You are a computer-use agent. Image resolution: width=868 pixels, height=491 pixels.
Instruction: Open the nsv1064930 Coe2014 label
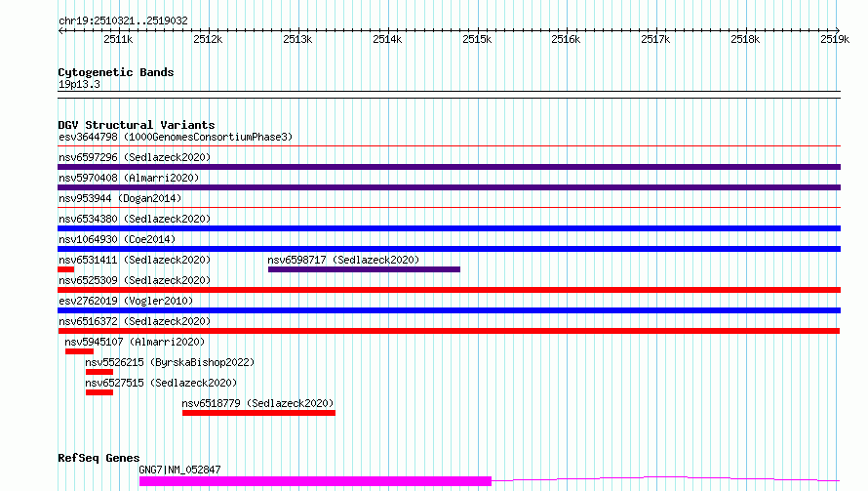coord(117,239)
